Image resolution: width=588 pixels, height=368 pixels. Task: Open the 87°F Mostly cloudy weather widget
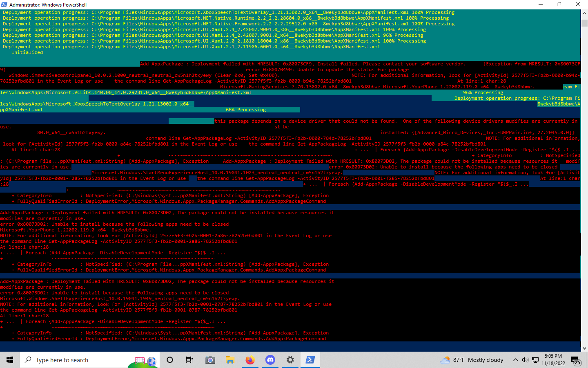[472, 360]
